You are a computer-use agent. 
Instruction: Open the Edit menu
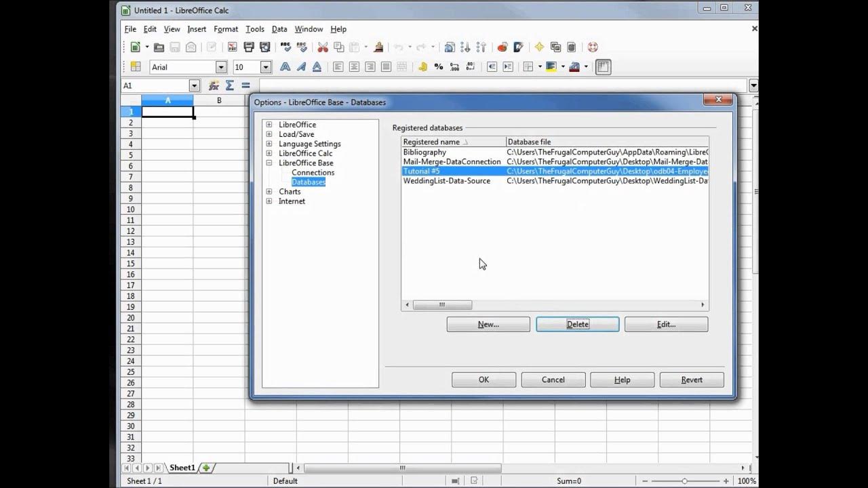[150, 29]
